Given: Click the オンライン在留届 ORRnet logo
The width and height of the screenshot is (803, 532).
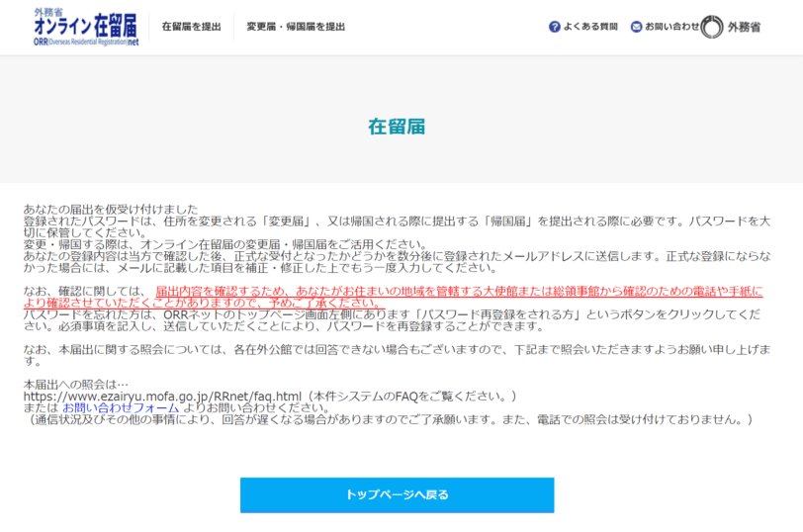Looking at the screenshot, I should point(86,27).
